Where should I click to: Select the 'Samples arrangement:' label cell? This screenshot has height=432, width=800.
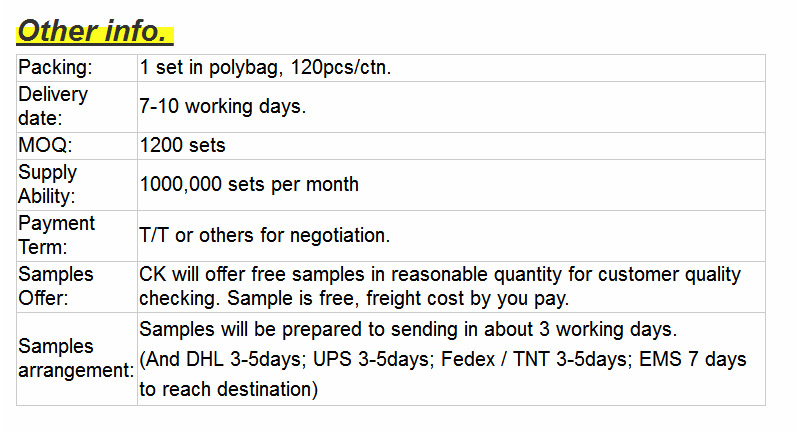(77, 359)
